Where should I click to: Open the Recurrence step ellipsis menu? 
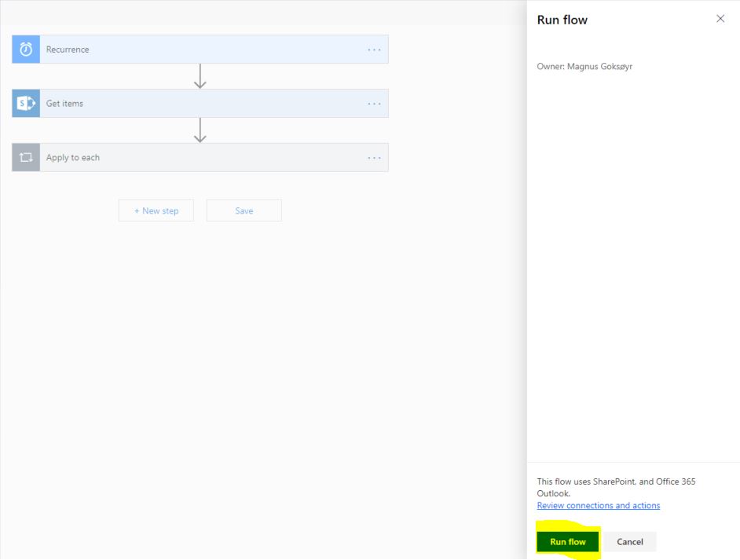[374, 49]
